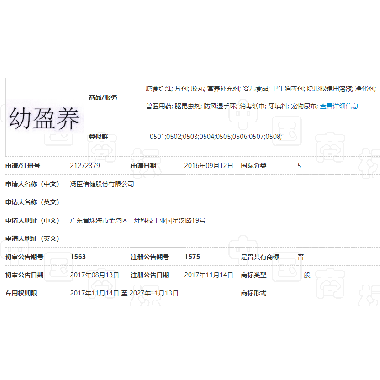Click the first line of goods/services text
Viewport: 380px width, 380px height.
(261, 89)
